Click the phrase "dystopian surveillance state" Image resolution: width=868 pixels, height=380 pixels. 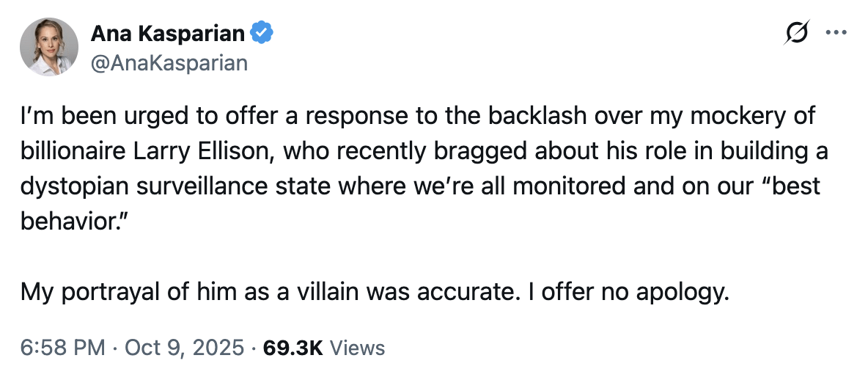(x=177, y=185)
